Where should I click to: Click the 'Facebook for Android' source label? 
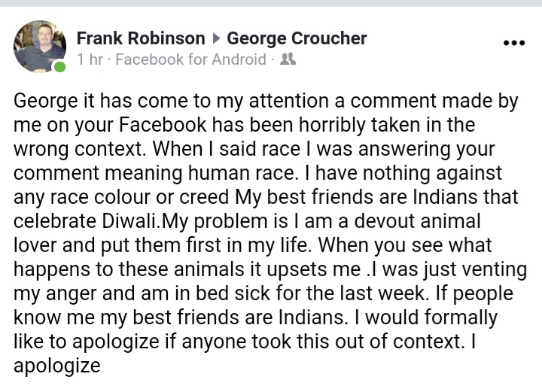[190, 59]
